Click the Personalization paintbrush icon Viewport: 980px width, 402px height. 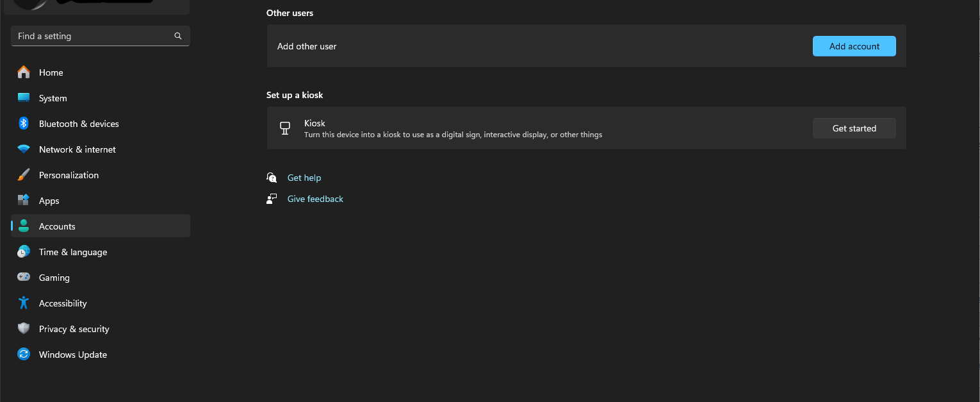click(x=24, y=175)
